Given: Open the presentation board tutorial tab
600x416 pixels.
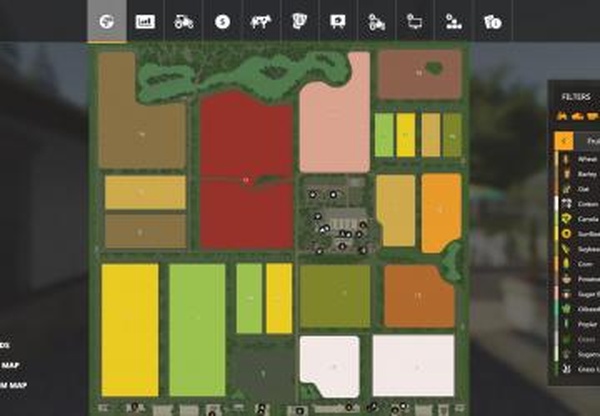Looking at the screenshot, I should point(338,21).
